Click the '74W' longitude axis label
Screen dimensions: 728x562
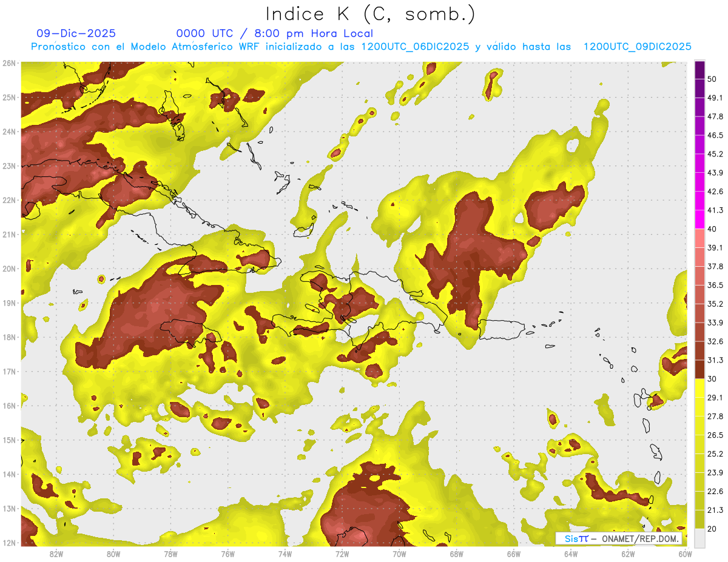point(285,554)
